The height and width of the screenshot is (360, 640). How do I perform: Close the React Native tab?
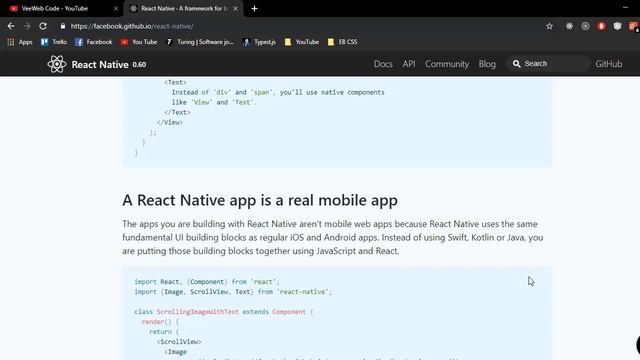(x=235, y=9)
